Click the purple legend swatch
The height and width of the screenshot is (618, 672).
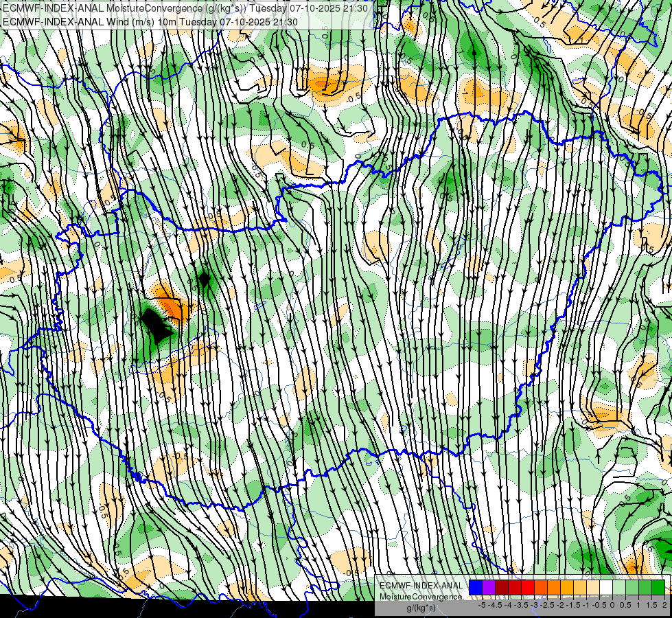489,587
